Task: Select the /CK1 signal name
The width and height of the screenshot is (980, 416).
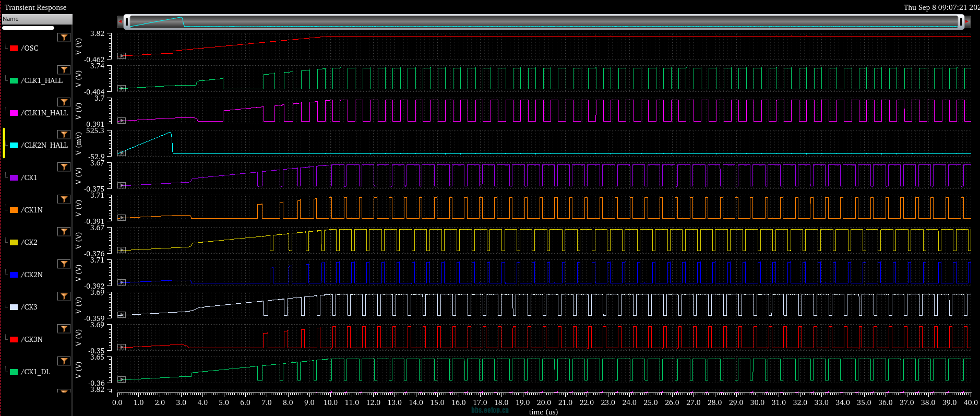Action: coord(29,177)
